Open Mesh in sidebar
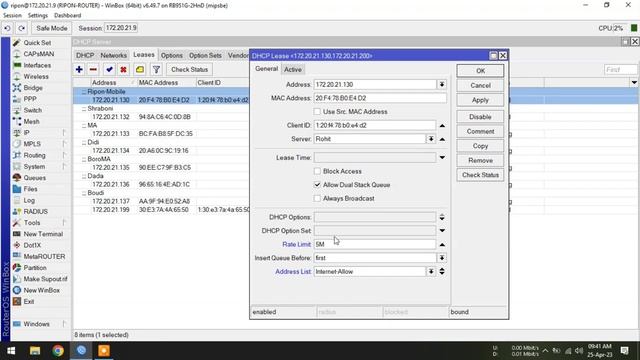The height and width of the screenshot is (360, 640). click(x=31, y=121)
